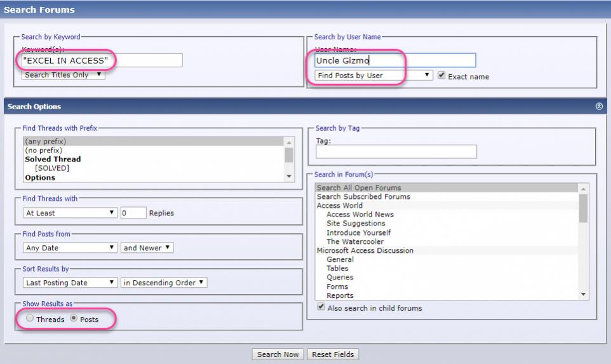
Task: Click scroll-down arrow of forum list
Action: tap(583, 295)
